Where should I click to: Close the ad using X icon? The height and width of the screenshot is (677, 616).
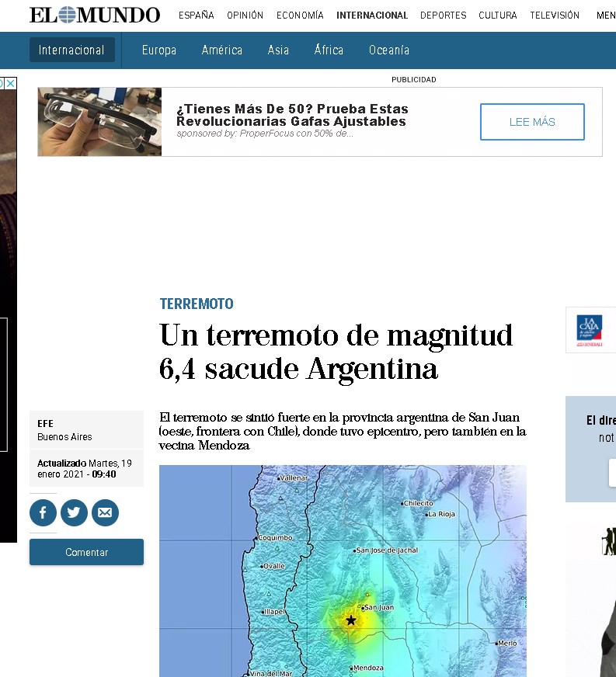pyautogui.click(x=11, y=83)
